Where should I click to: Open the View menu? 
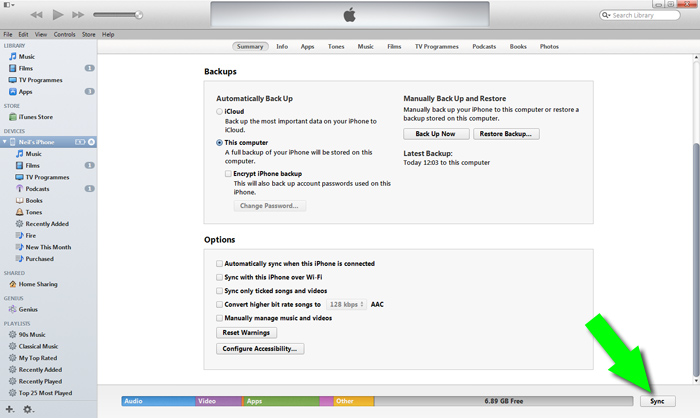coord(41,34)
